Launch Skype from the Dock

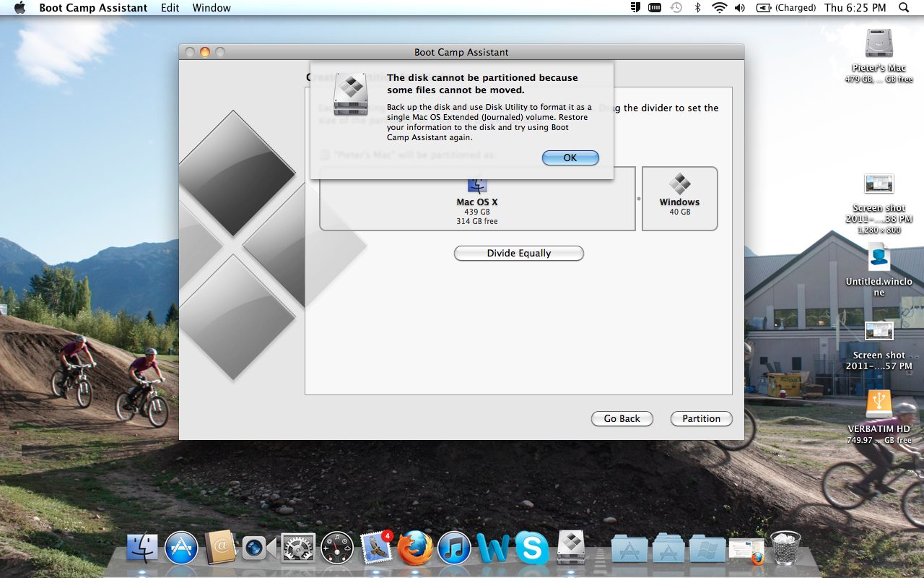click(532, 548)
